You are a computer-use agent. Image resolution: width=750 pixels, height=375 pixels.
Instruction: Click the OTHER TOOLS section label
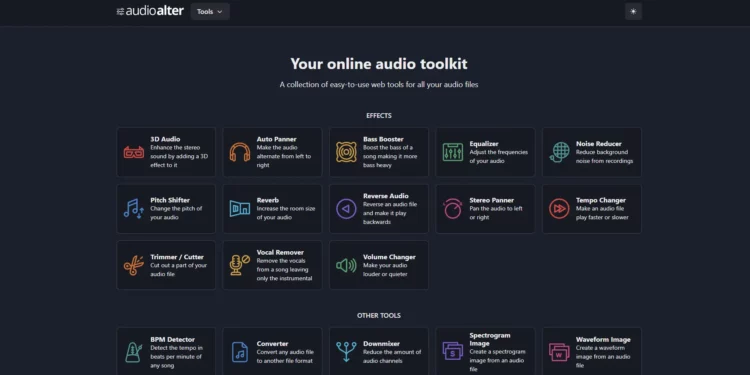(x=379, y=316)
